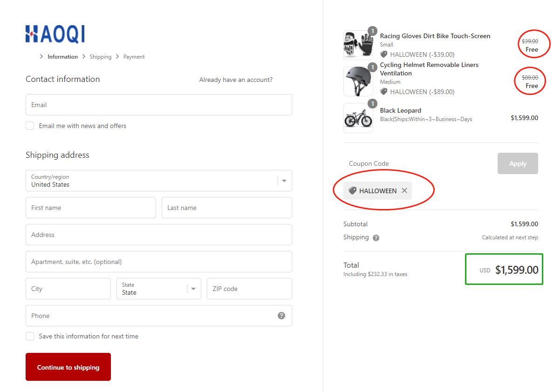The height and width of the screenshot is (392, 554).
Task: Go to the Shipping breadcrumb step
Action: 100,57
